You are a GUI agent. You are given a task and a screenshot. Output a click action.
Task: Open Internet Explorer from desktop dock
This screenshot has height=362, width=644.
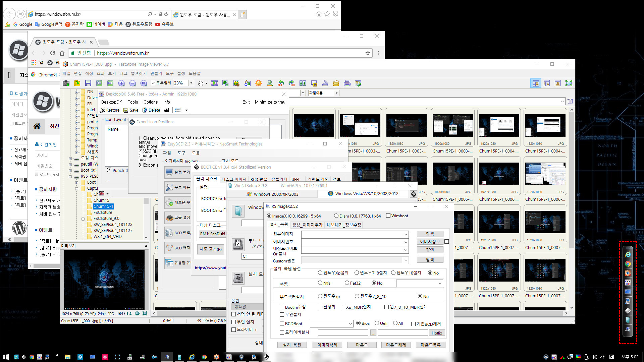[x=628, y=254]
